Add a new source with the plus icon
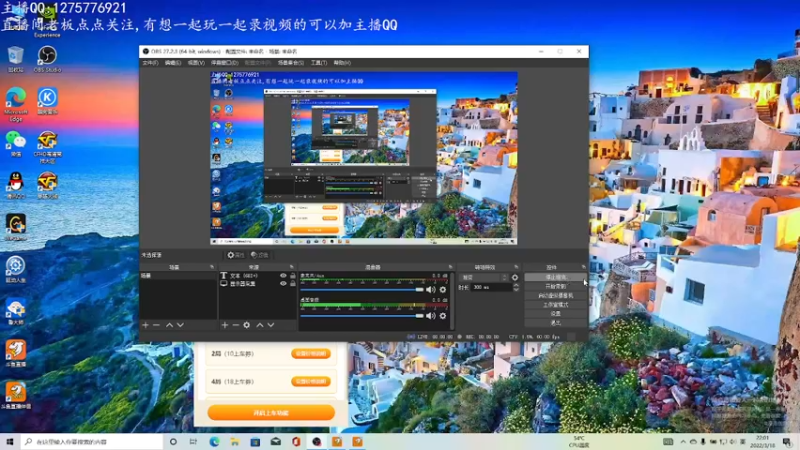 (224, 325)
